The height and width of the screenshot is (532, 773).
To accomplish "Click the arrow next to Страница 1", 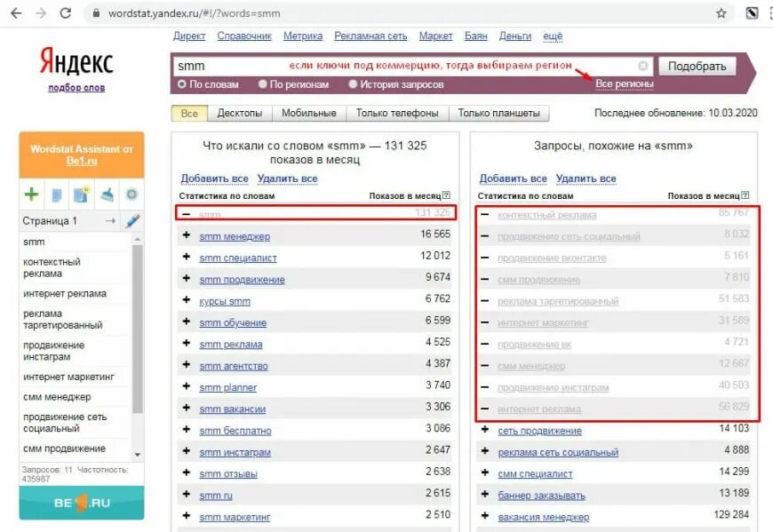I will click(x=110, y=220).
